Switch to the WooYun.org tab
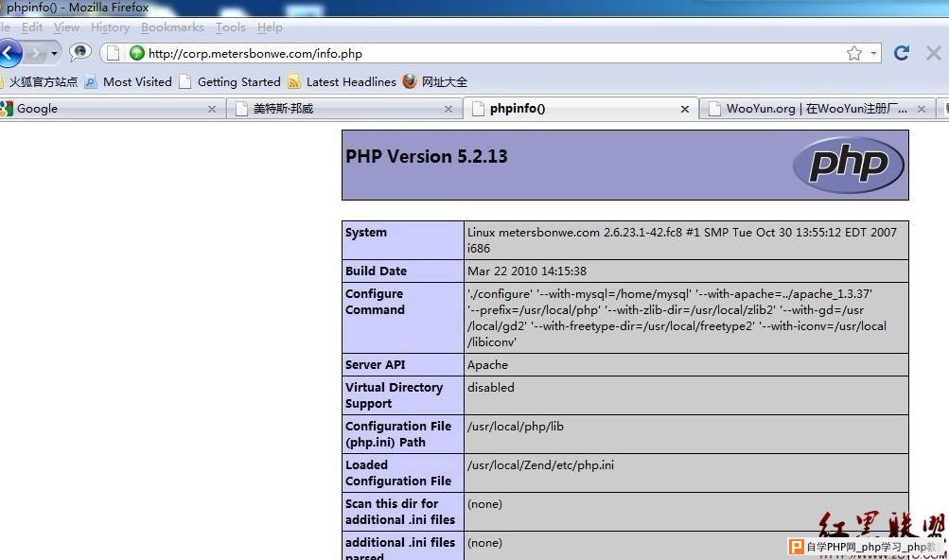Screen dimensions: 949x560 tap(817, 109)
